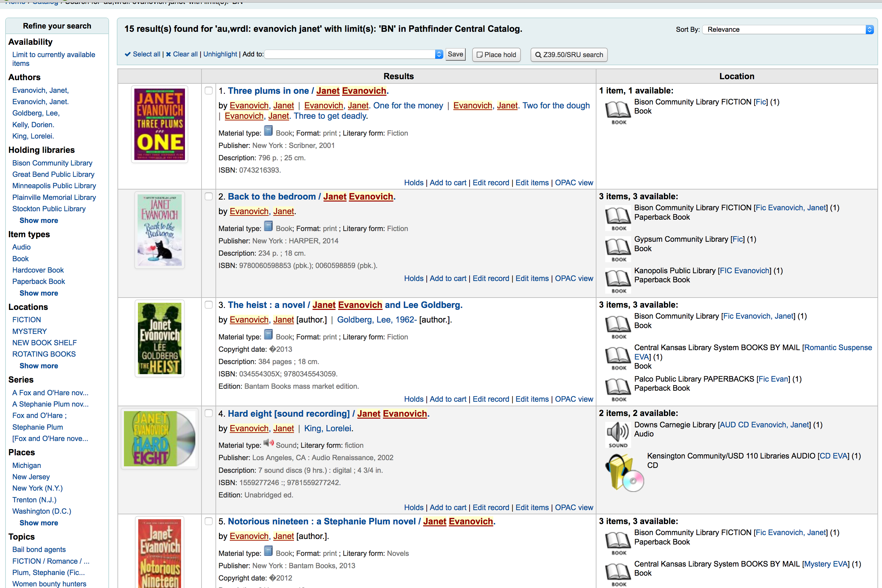The width and height of the screenshot is (882, 588).
Task: Open the Add to dropdown list
Action: [x=354, y=55]
